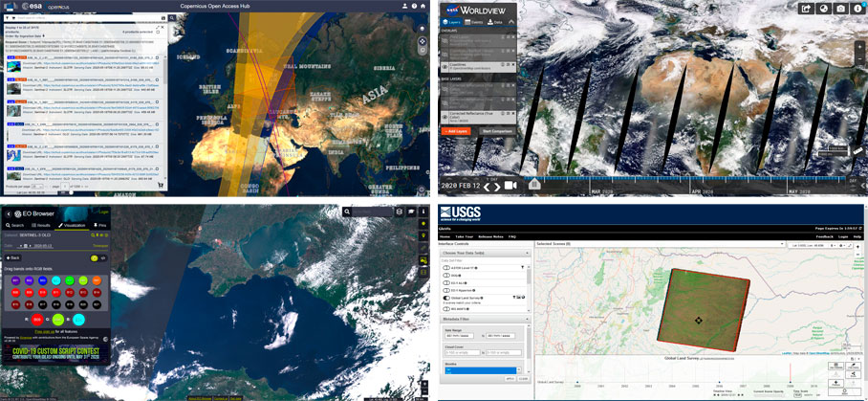Take snapshot with Worldview camera icon
Screen dimensions: 868x401
coord(841,9)
